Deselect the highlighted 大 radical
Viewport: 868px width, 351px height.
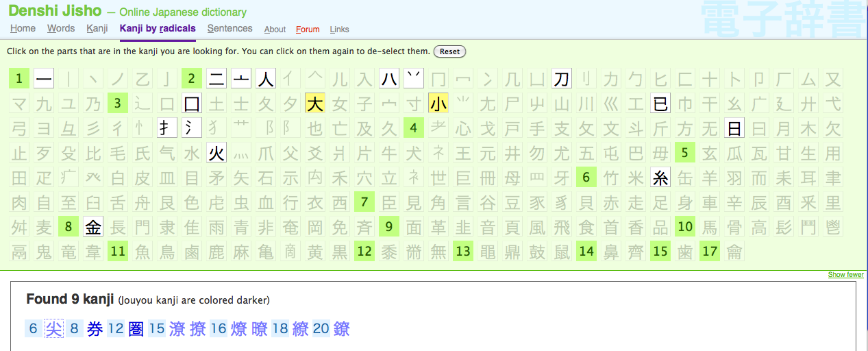pyautogui.click(x=315, y=104)
